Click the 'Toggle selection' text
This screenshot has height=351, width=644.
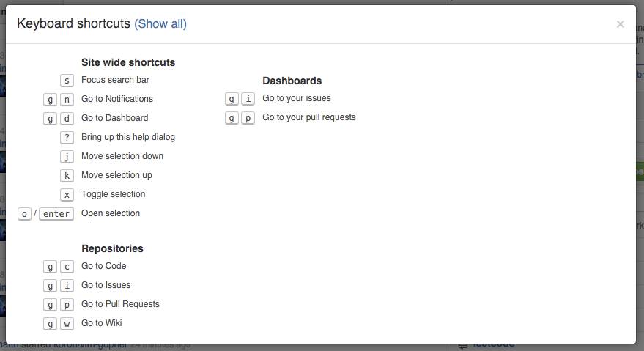114,194
